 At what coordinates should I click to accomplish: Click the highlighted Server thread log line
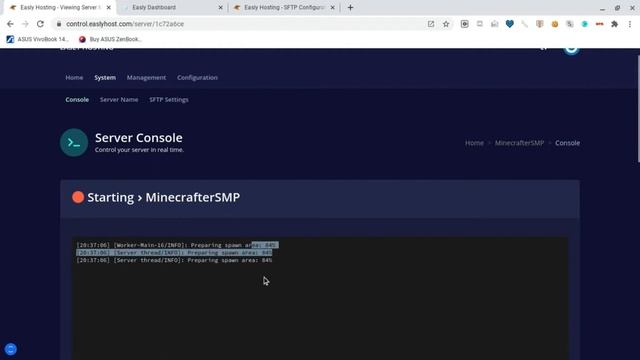click(174, 253)
